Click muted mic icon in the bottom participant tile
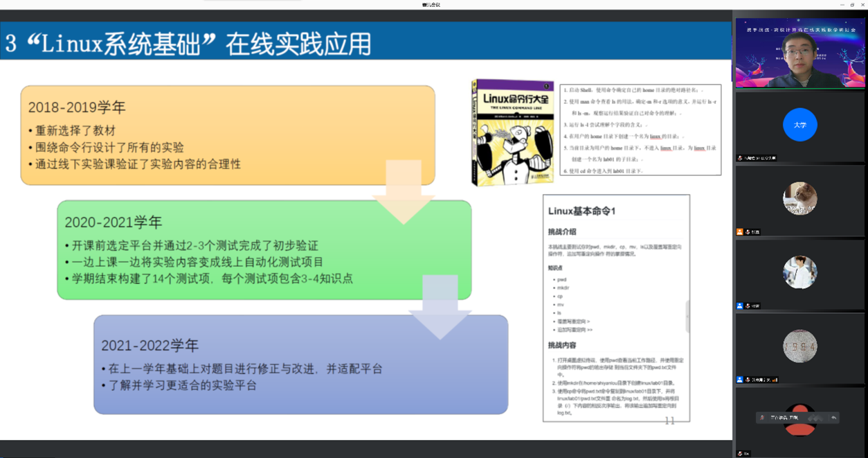The width and height of the screenshot is (868, 458). pyautogui.click(x=740, y=453)
